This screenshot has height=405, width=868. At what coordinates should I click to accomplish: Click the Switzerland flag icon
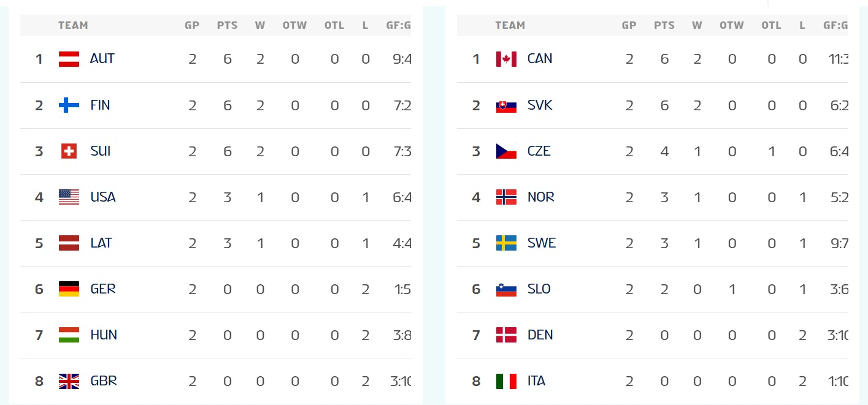(69, 151)
